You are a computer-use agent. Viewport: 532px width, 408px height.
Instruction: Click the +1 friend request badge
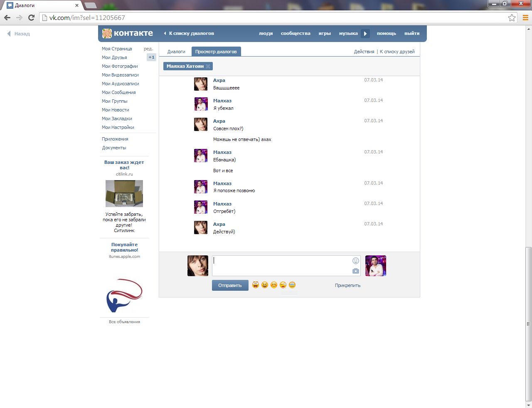tap(151, 57)
